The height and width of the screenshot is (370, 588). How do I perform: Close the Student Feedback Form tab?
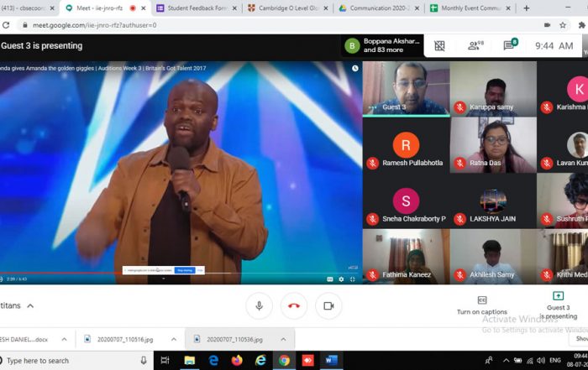coord(234,8)
